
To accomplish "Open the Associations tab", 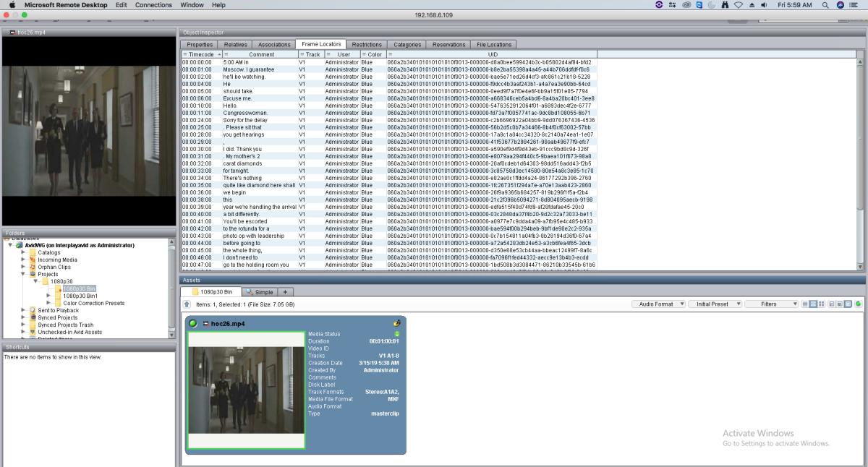I will coord(274,45).
